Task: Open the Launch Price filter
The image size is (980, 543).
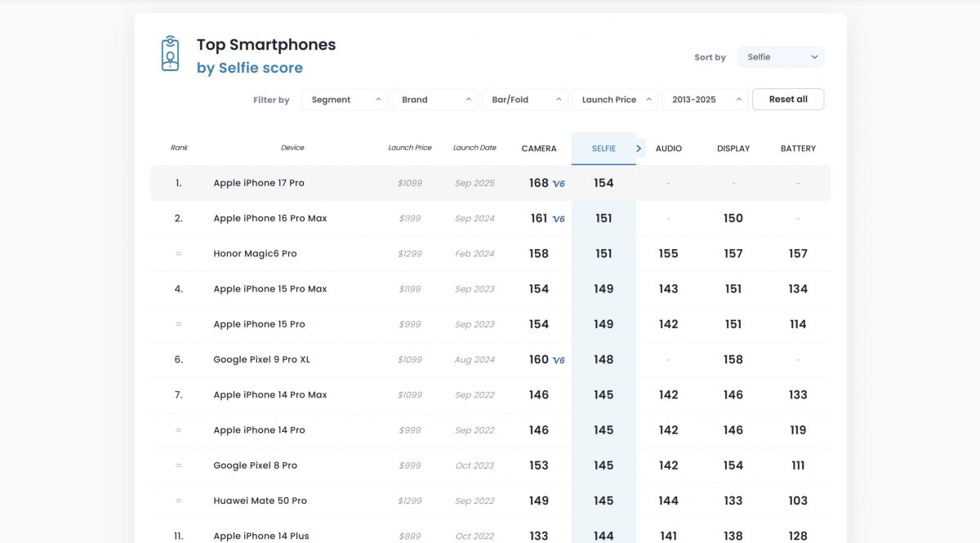Action: click(x=614, y=100)
